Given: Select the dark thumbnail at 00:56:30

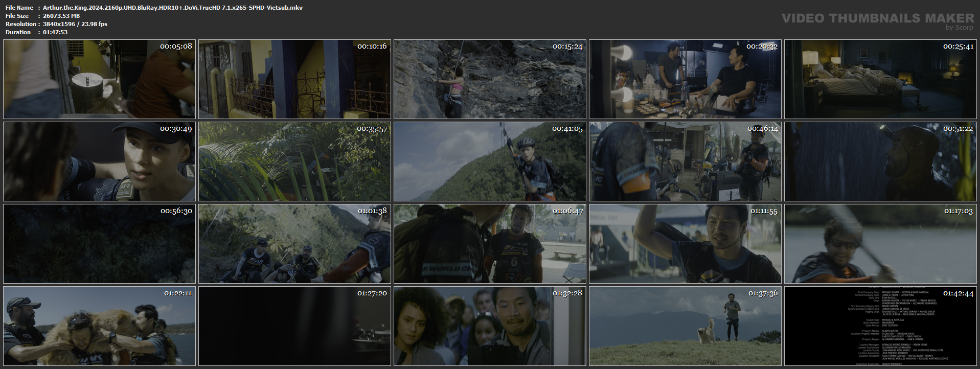Looking at the screenshot, I should point(99,244).
